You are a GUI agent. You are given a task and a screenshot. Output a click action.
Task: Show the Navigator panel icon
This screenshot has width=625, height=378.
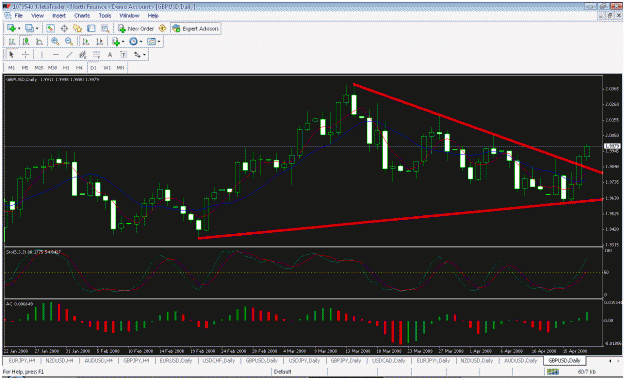click(x=77, y=28)
